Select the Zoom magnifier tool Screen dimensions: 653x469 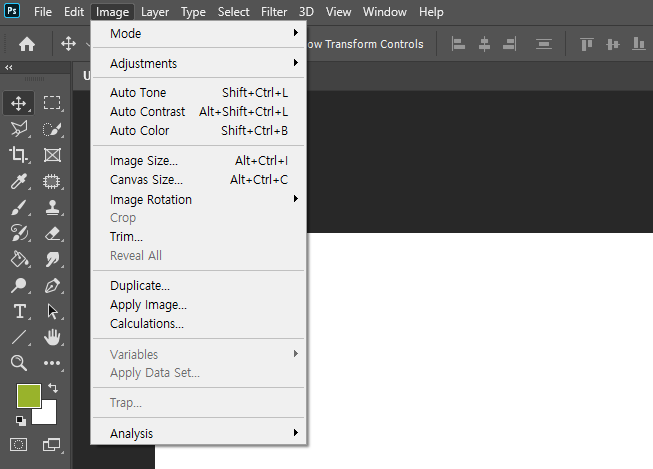click(x=18, y=363)
